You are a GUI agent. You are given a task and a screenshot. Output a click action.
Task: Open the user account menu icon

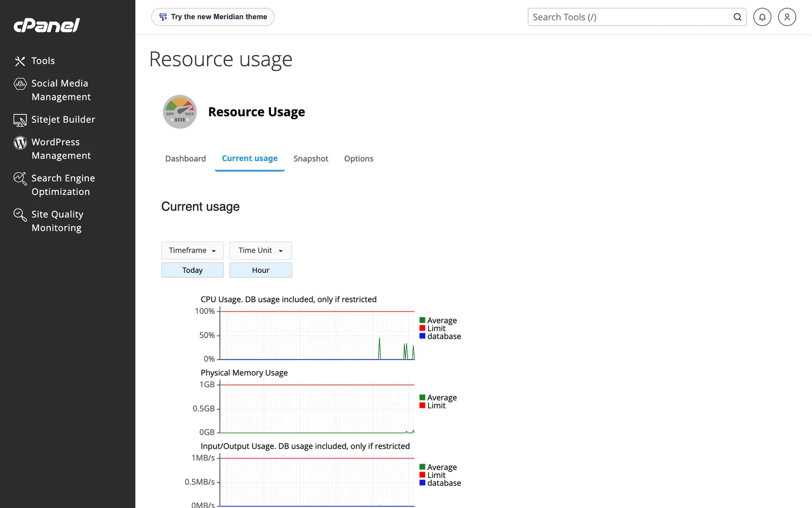click(787, 17)
